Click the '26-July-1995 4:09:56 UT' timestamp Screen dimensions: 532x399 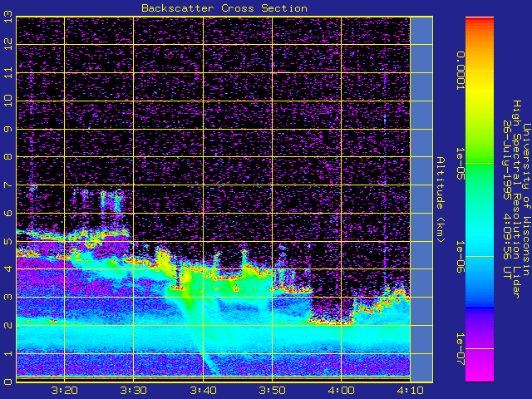(506, 199)
